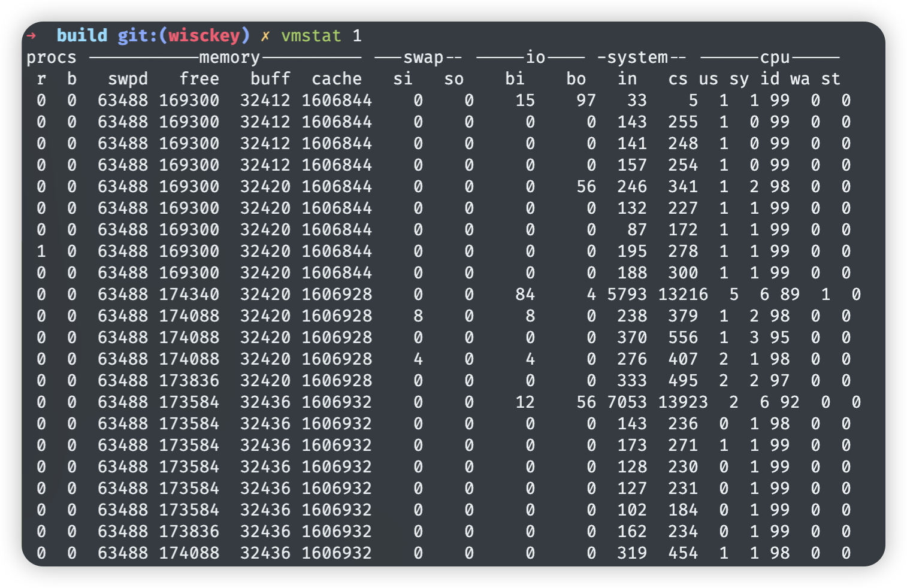Image resolution: width=907 pixels, height=588 pixels.
Task: Click the 'buff' column header
Action: pyautogui.click(x=271, y=78)
